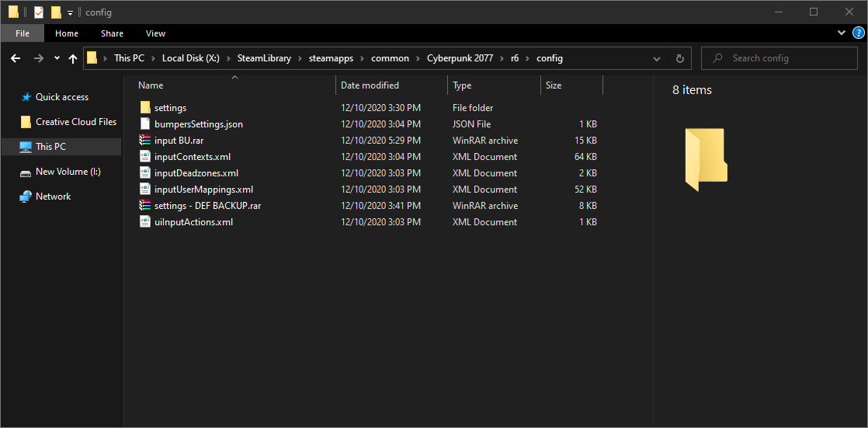The height and width of the screenshot is (428, 868).
Task: Select Network in navigation pane
Action: click(53, 197)
